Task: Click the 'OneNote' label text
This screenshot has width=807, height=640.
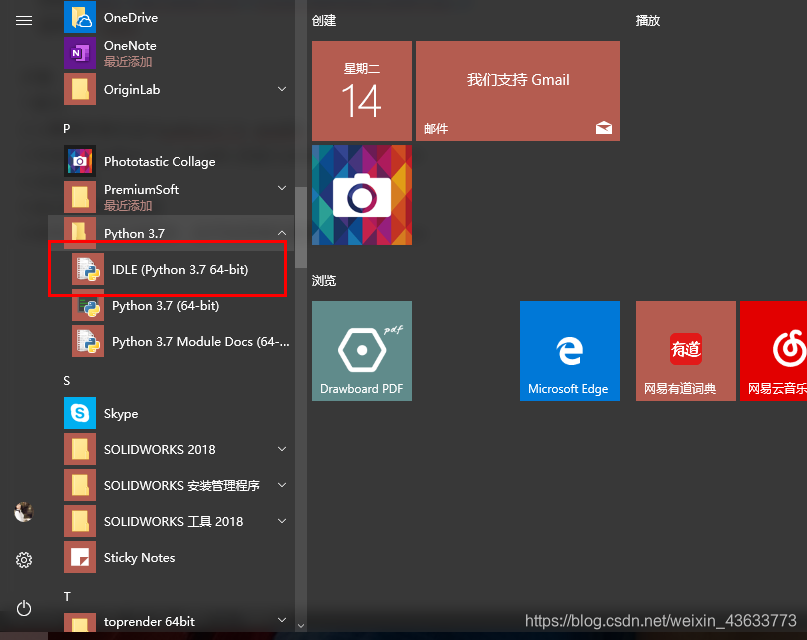Action: [x=130, y=45]
